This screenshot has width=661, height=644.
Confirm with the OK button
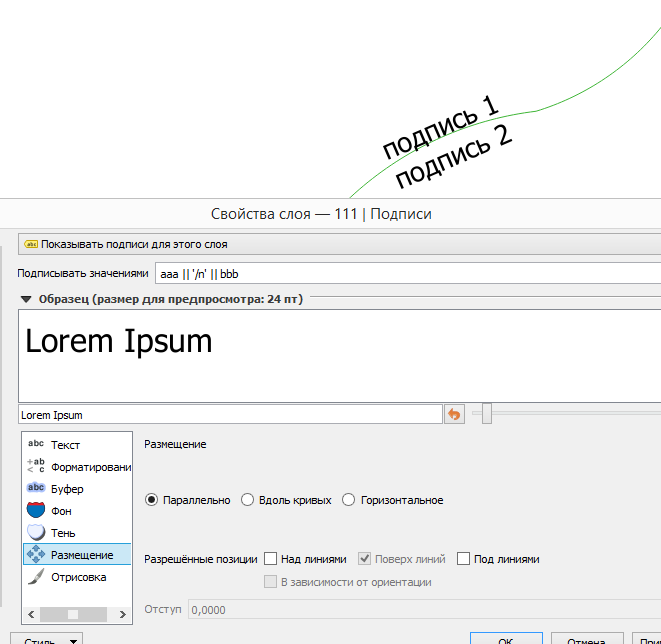point(506,638)
